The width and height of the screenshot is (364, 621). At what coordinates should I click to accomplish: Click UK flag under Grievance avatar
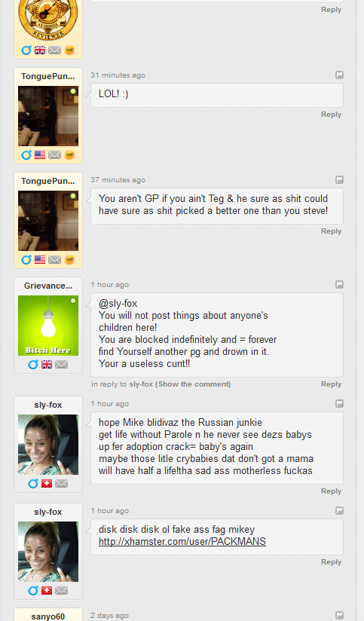tap(47, 364)
